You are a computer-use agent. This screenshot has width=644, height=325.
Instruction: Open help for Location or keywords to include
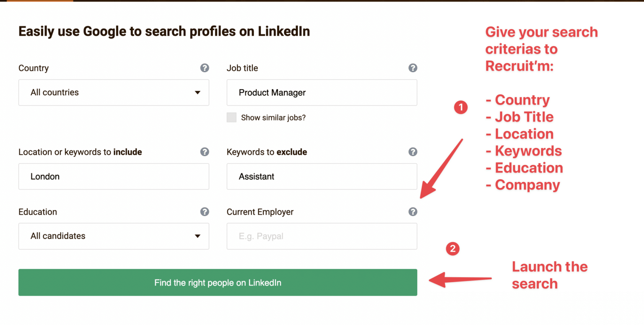pos(205,152)
